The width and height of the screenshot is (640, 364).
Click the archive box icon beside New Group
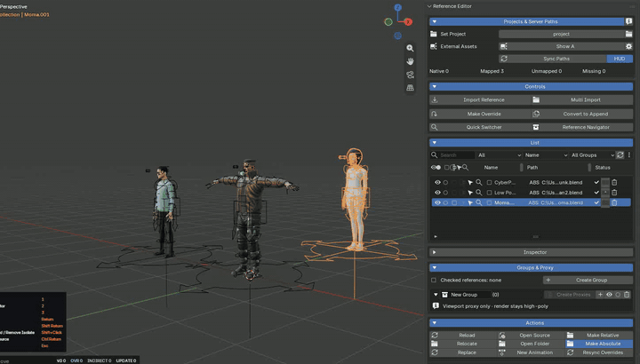click(445, 294)
